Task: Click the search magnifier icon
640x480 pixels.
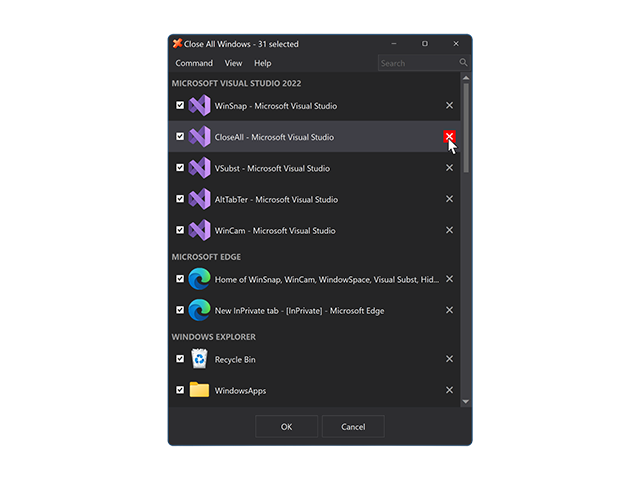Action: [463, 62]
